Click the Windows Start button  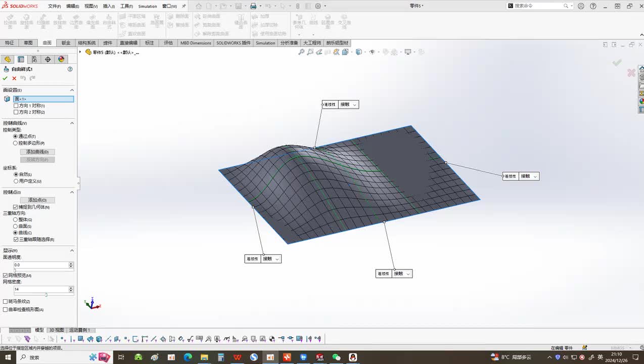[8, 357]
